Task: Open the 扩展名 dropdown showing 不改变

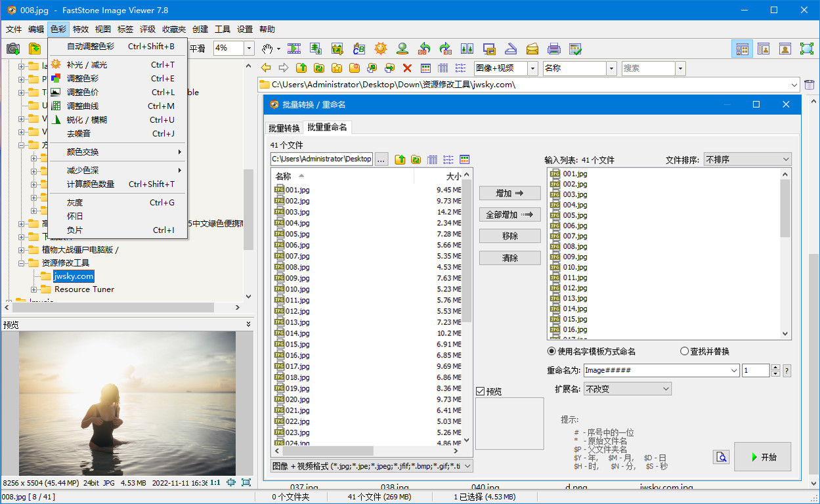Action: click(x=627, y=388)
